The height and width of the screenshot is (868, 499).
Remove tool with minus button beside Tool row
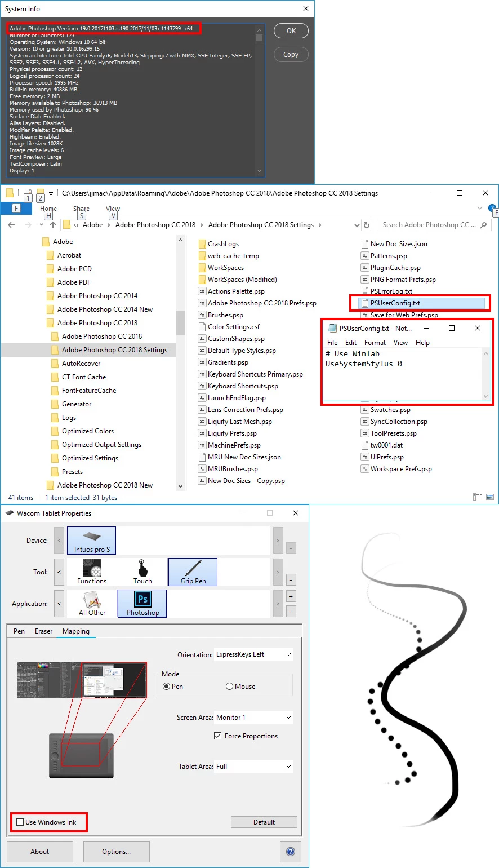pos(291,579)
